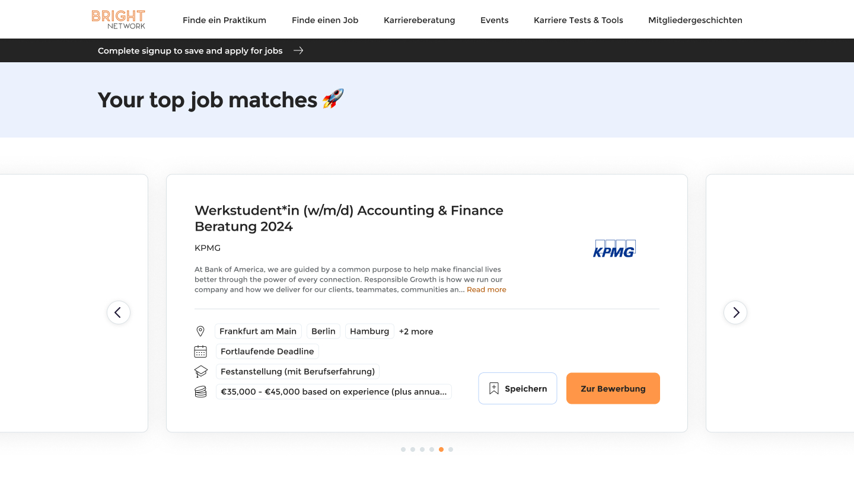Click the location pin icon

[x=200, y=331]
